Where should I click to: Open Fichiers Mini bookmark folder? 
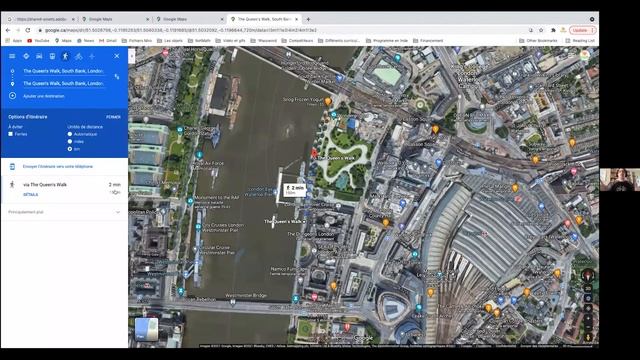137,41
